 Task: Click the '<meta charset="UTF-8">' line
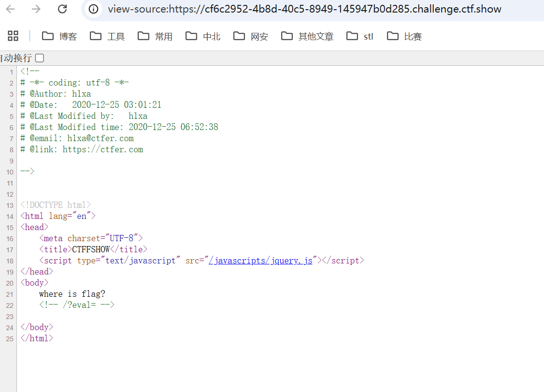point(91,238)
